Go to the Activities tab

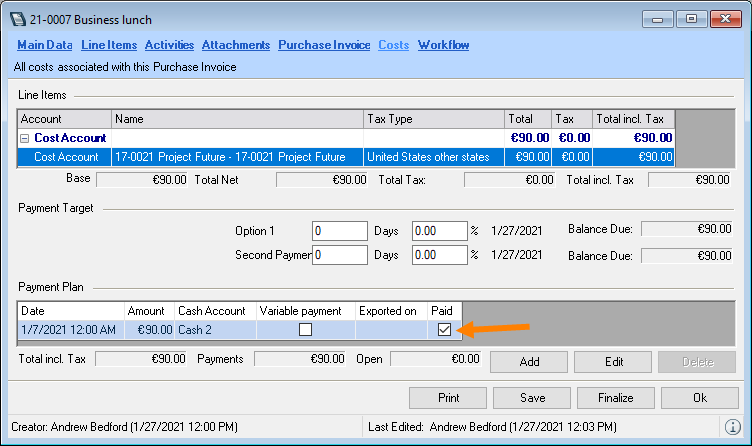pyautogui.click(x=169, y=45)
